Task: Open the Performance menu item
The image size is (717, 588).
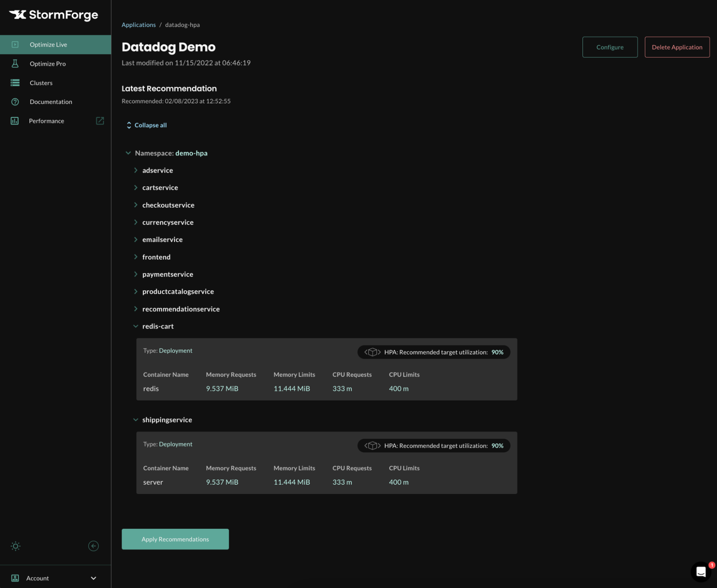Action: click(47, 121)
